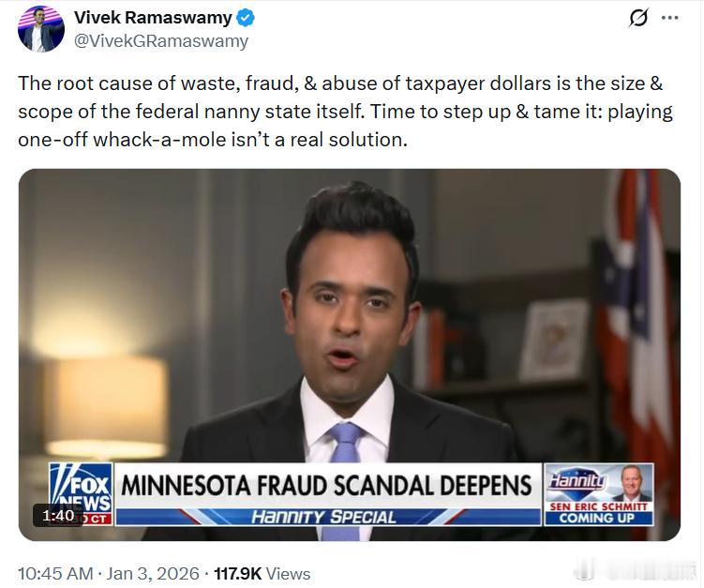Click the blue verified checkmark badge
The width and height of the screenshot is (704, 588).
pyautogui.click(x=246, y=18)
